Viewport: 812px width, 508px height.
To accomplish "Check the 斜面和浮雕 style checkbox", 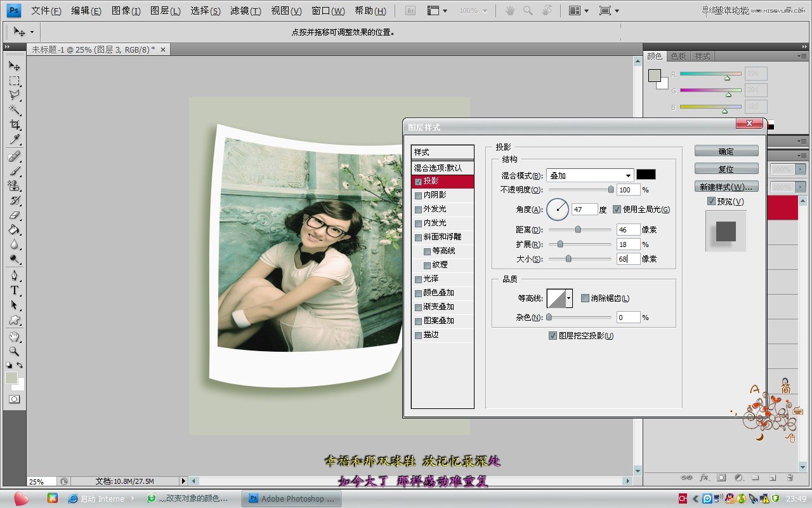I will point(418,237).
